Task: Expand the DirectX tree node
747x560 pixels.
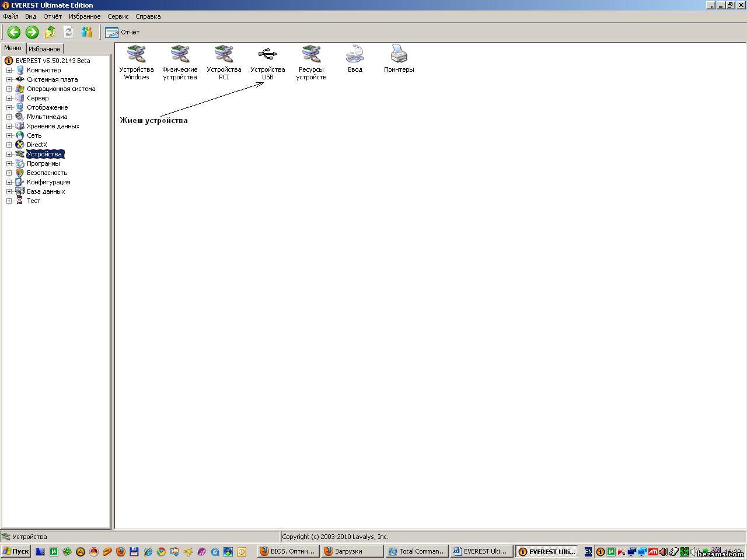Action: tap(9, 145)
